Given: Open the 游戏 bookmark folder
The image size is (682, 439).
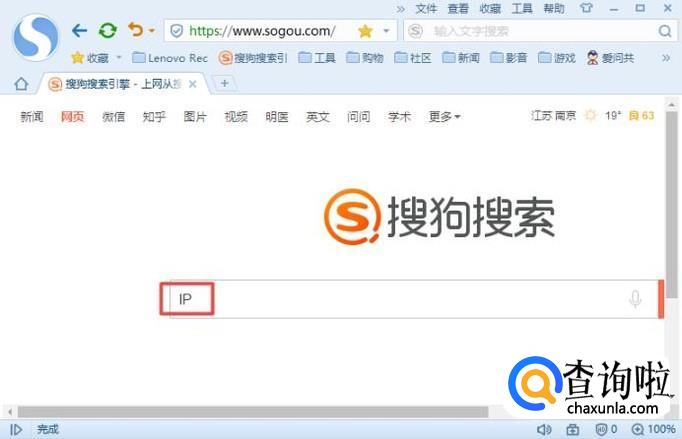Looking at the screenshot, I should coord(557,58).
